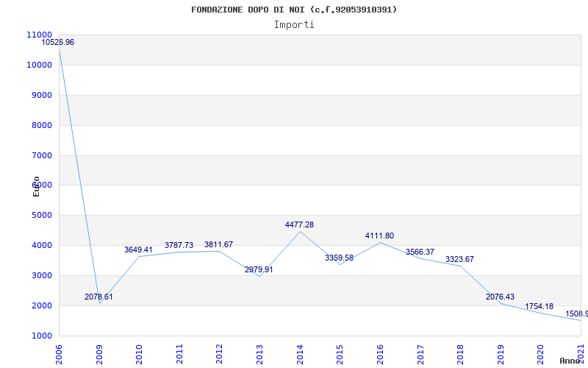Select the 3811.67 data label

(218, 245)
